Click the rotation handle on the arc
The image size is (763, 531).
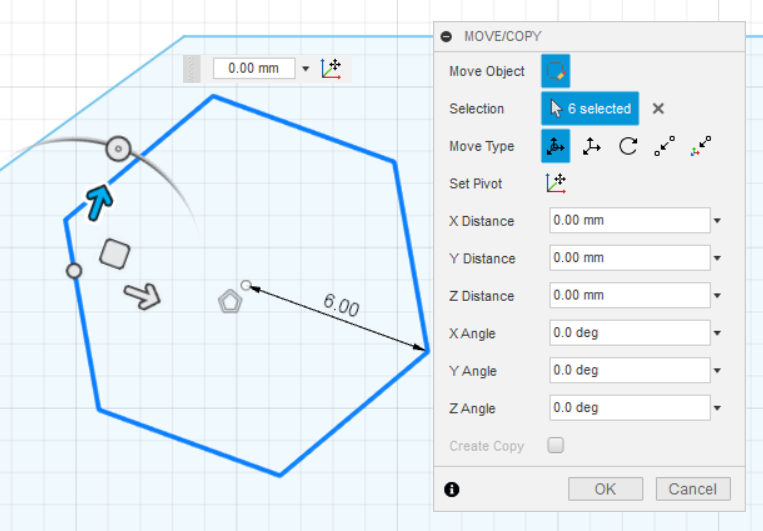click(x=118, y=149)
